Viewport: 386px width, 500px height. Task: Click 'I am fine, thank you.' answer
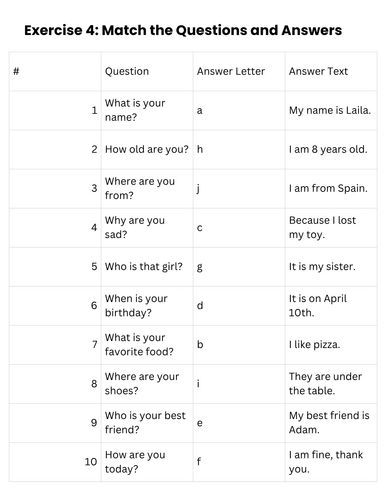click(x=326, y=462)
